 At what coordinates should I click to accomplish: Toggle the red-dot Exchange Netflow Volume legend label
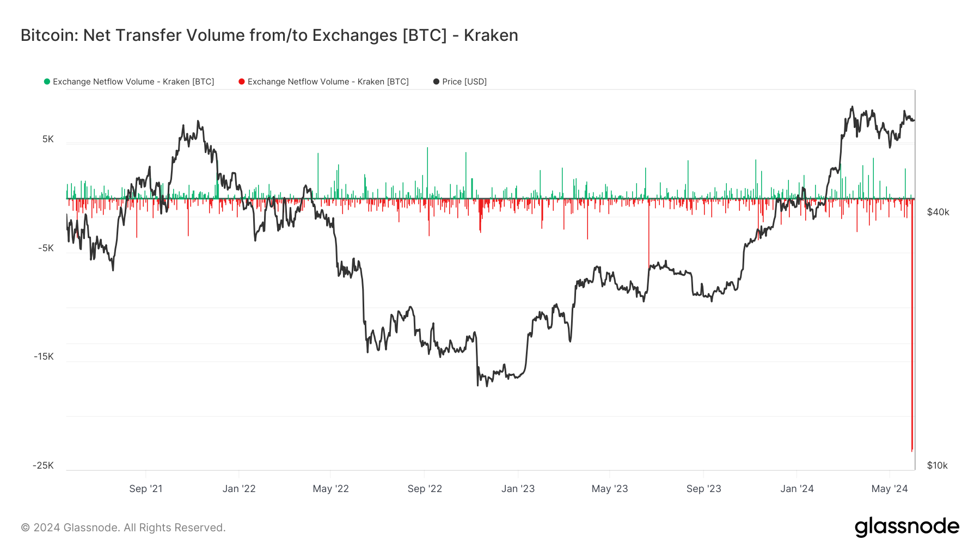point(328,82)
